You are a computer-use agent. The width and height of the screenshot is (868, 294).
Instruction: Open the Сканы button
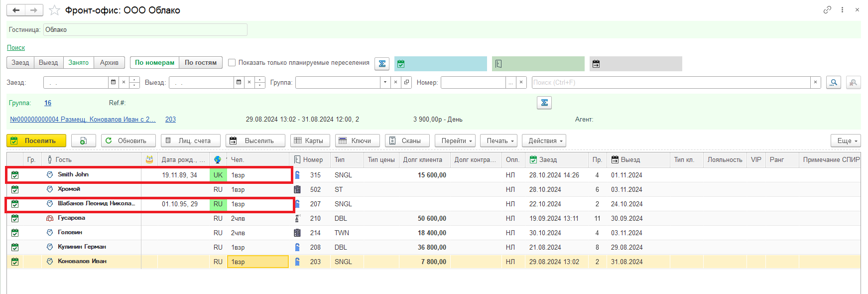click(407, 141)
